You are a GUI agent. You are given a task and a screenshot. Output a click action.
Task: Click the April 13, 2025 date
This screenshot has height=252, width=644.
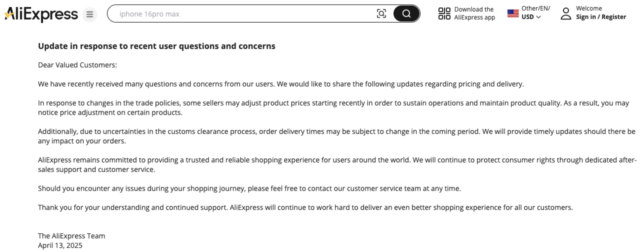(x=60, y=245)
